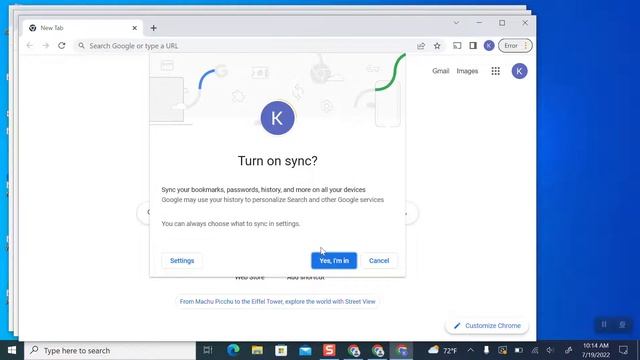
Task: Open a new tab with plus button
Action: pyautogui.click(x=153, y=28)
